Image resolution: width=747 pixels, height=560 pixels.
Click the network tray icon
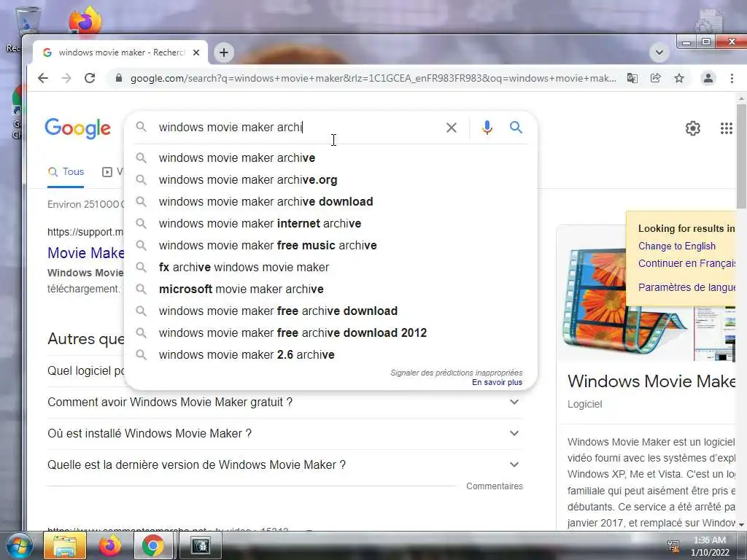[x=673, y=545]
